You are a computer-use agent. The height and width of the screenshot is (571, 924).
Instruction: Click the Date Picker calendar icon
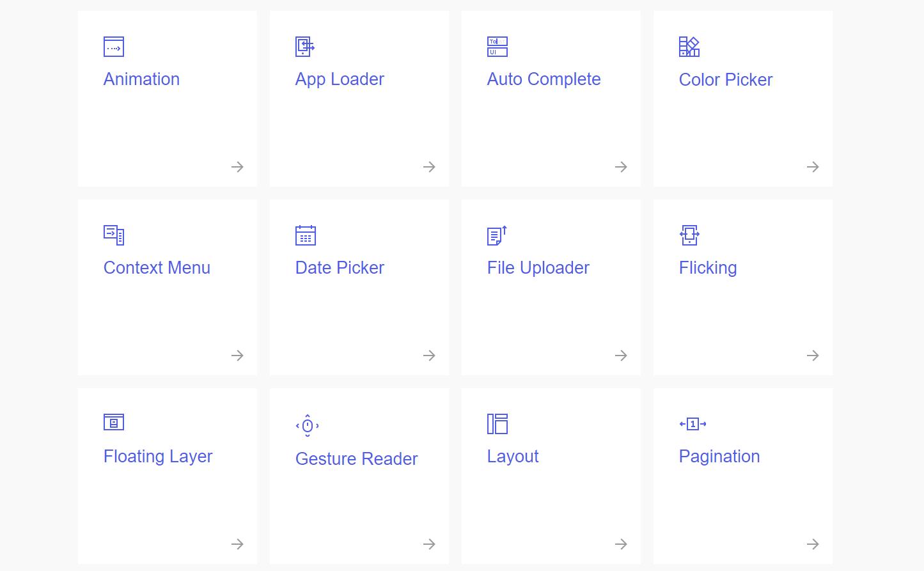tap(306, 235)
